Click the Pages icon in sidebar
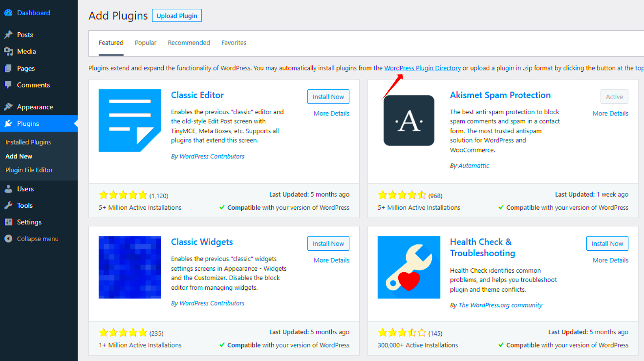The height and width of the screenshot is (361, 644). pos(8,68)
